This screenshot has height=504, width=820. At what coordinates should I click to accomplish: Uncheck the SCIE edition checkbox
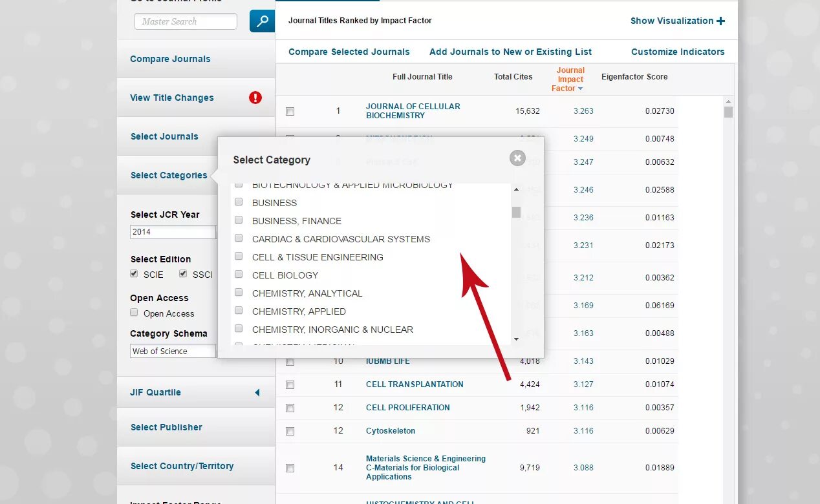[x=135, y=274]
